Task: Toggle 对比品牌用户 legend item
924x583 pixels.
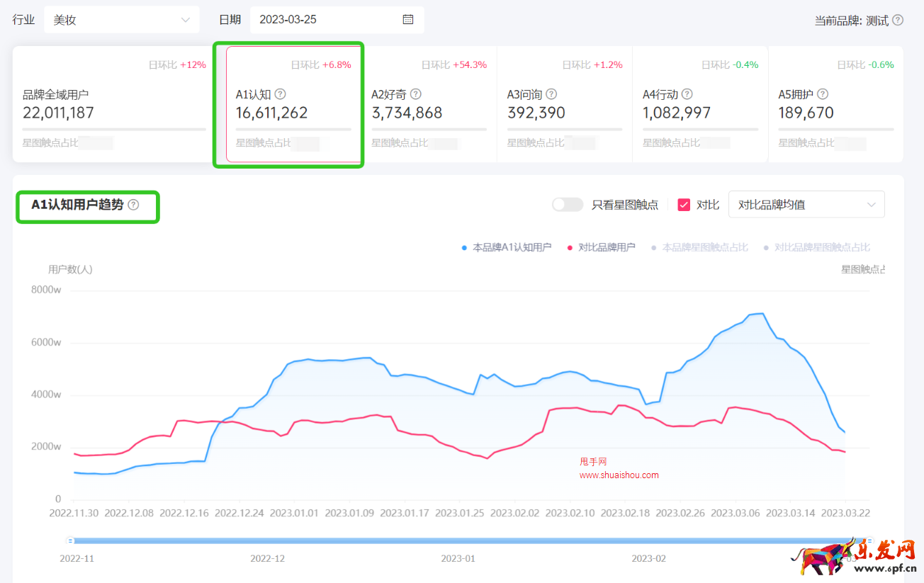Action: click(602, 247)
